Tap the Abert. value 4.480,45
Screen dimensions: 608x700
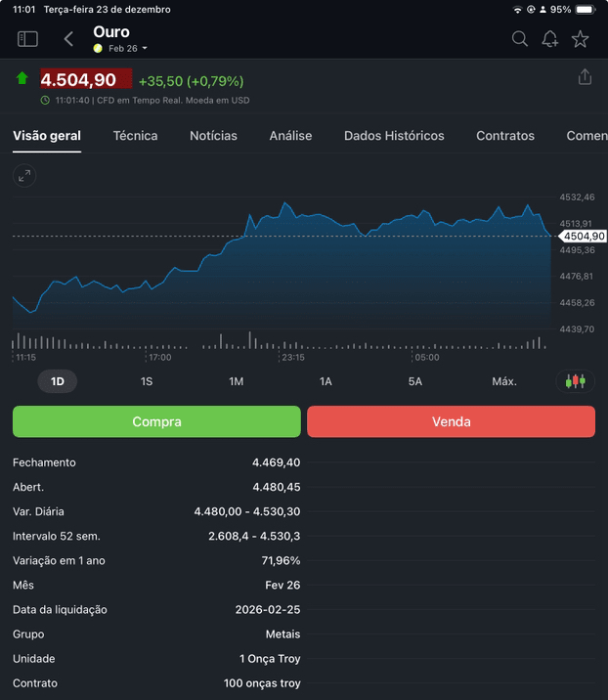(277, 487)
